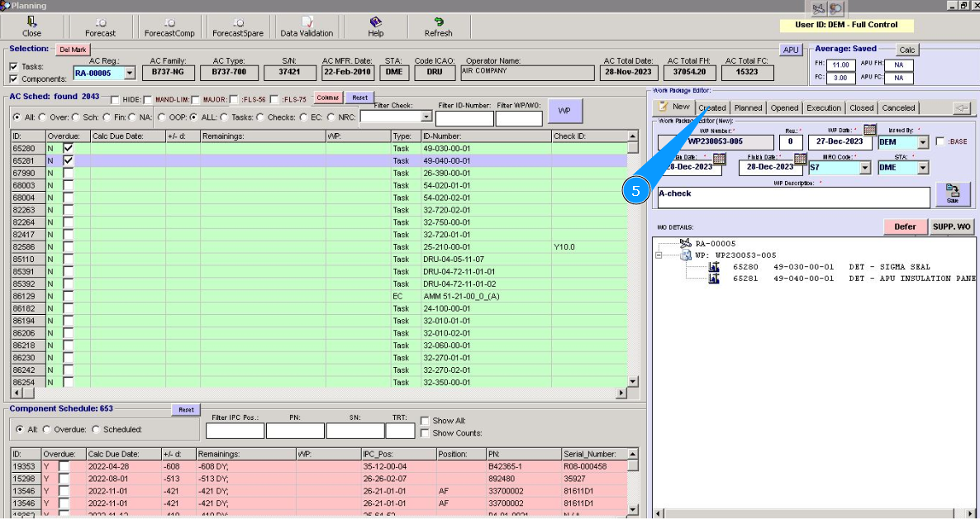This screenshot has width=980, height=520.
Task: Open calendar icon beside WP Date
Action: click(869, 130)
